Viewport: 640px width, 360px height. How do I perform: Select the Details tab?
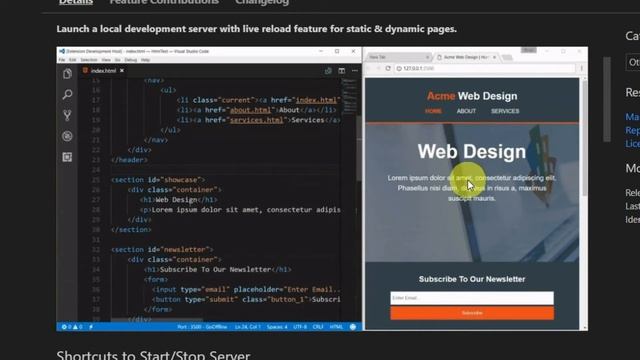[x=76, y=2]
